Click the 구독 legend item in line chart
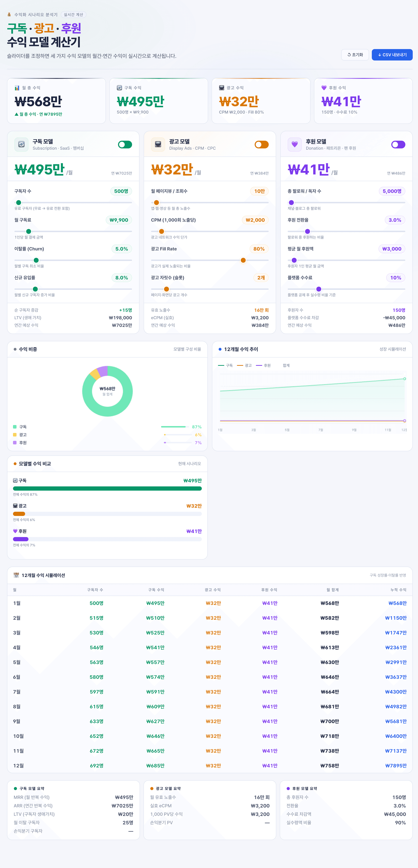The width and height of the screenshot is (418, 868). pyautogui.click(x=226, y=365)
